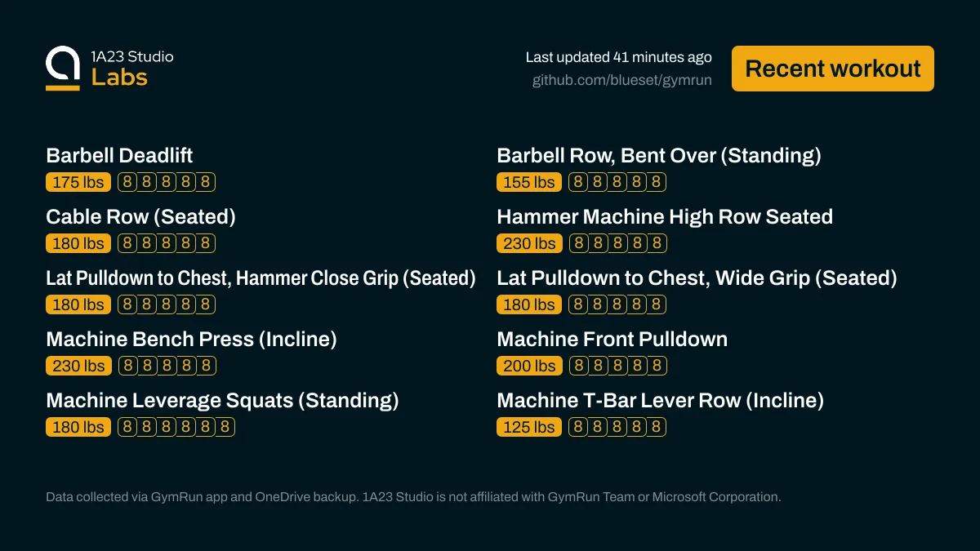The width and height of the screenshot is (980, 551).
Task: Click the 230 lbs Machine Bench Press badge
Action: point(78,366)
